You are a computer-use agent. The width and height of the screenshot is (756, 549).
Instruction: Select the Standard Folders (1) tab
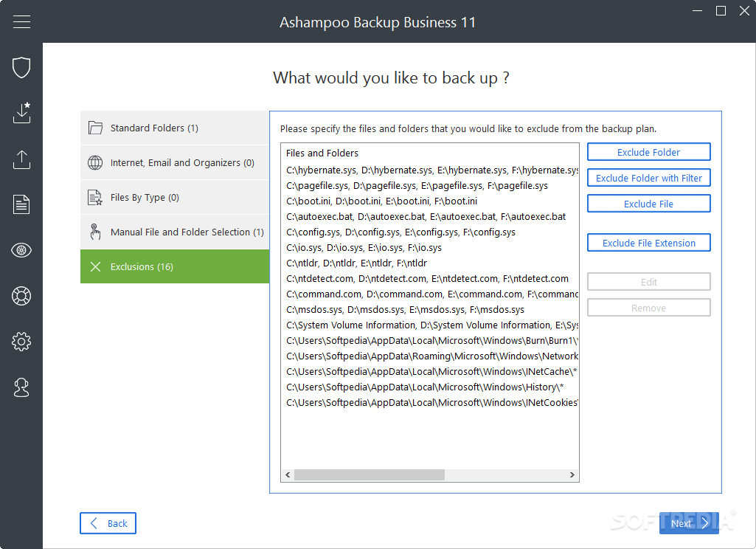point(175,128)
